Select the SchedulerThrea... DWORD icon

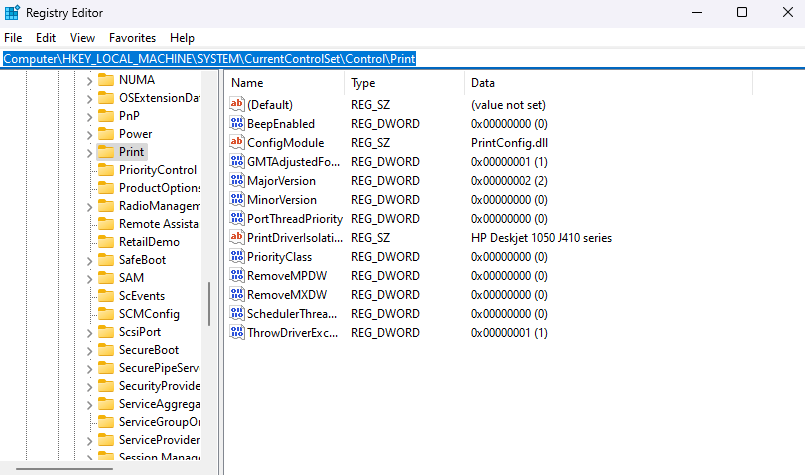point(236,313)
